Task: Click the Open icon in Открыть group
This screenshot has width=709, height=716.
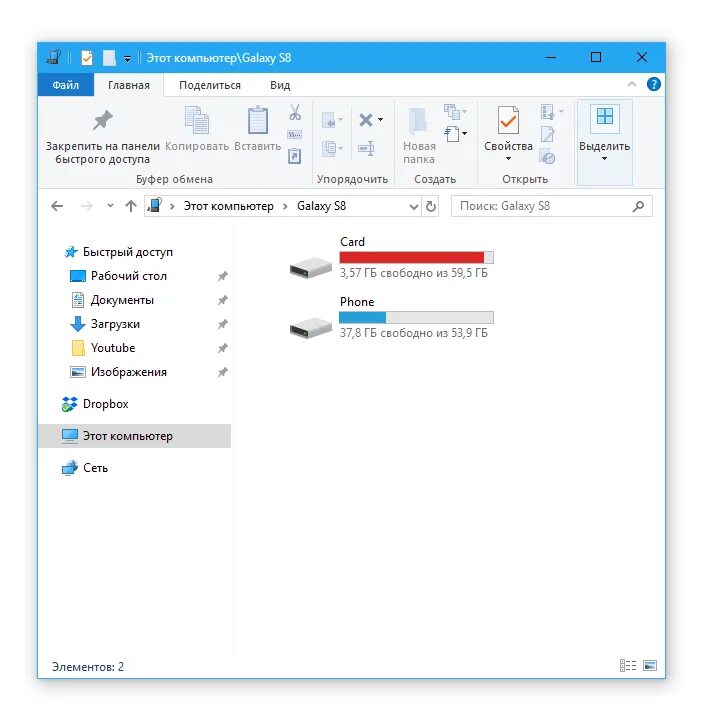Action: 547,112
